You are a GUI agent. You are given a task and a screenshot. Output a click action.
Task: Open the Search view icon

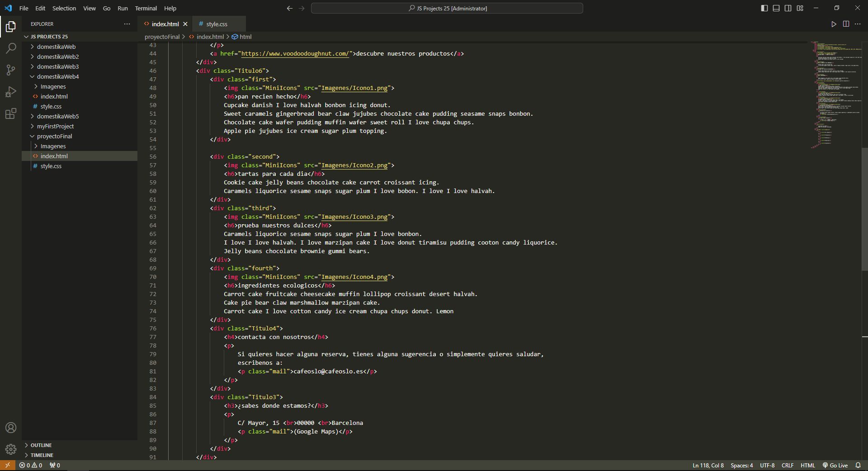coord(11,48)
